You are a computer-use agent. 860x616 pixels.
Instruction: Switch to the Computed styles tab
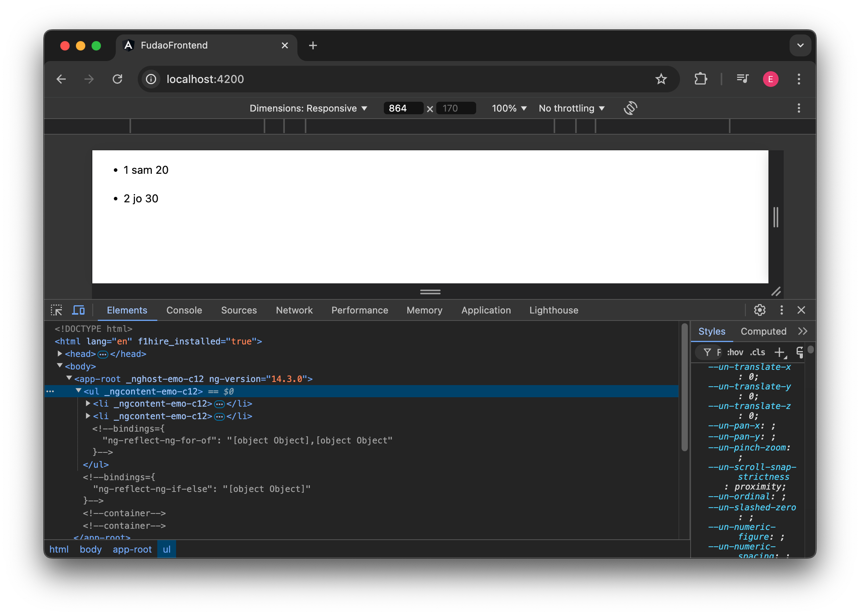point(763,331)
